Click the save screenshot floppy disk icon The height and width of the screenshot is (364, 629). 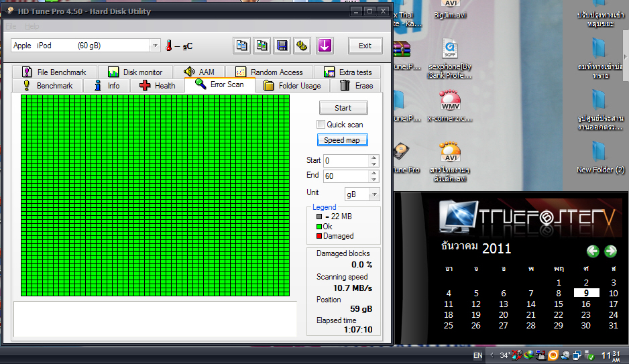pos(282,46)
